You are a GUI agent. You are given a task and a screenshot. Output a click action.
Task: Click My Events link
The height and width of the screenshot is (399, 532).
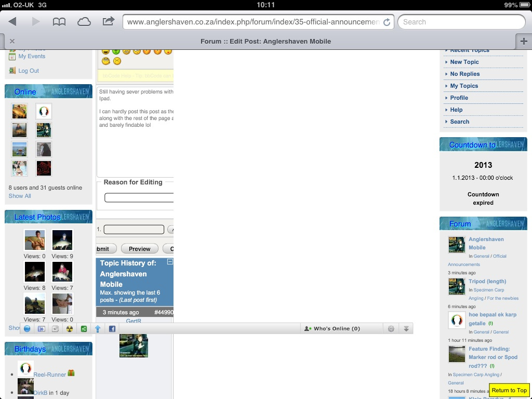[32, 56]
